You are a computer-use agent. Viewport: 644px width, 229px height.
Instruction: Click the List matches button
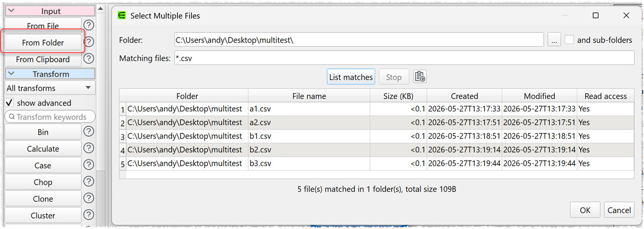click(x=351, y=77)
